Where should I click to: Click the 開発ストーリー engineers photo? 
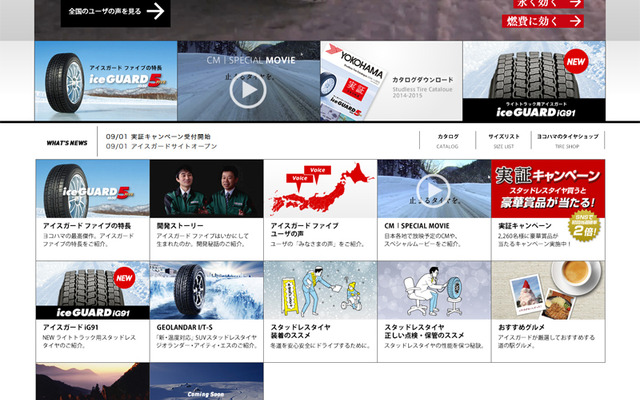coord(207,189)
